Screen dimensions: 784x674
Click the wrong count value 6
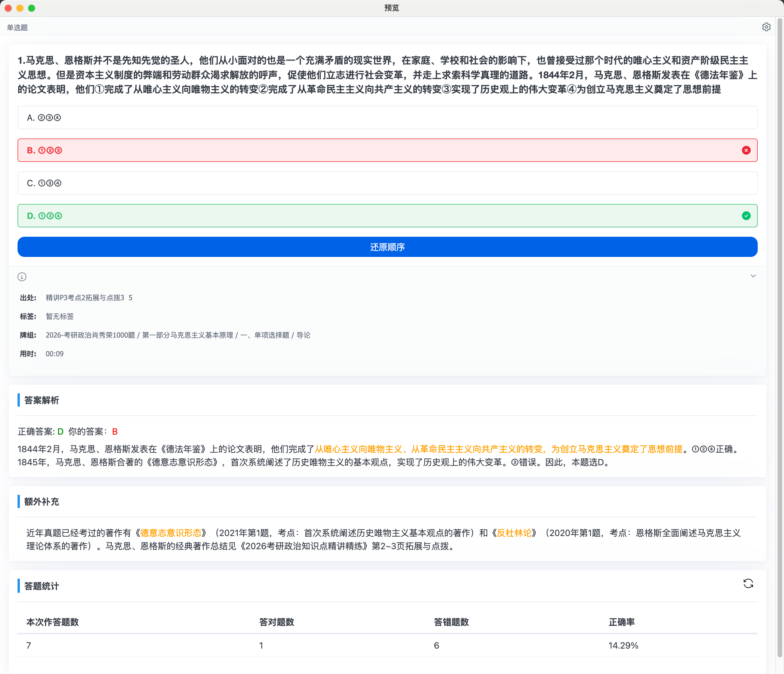tap(437, 646)
